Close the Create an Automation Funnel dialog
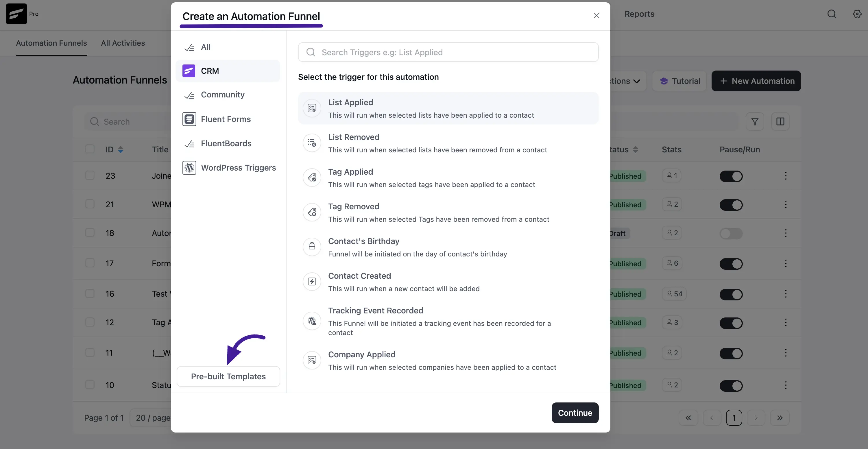Viewport: 868px width, 449px height. click(x=596, y=16)
